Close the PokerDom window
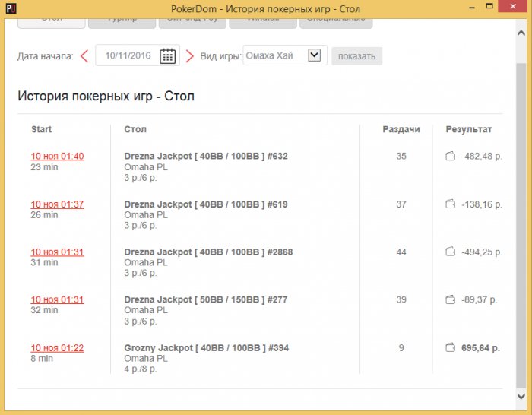Viewport: 532px width, 415px height. pos(513,6)
